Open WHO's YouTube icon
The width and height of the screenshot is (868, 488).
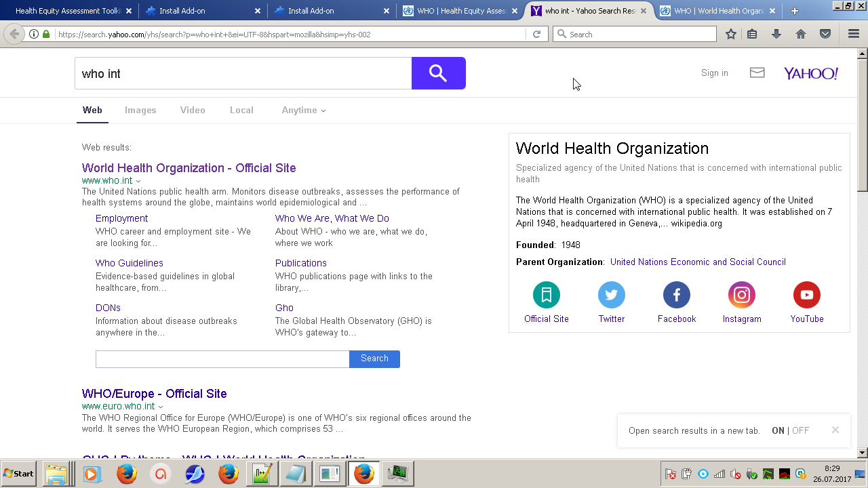point(807,295)
